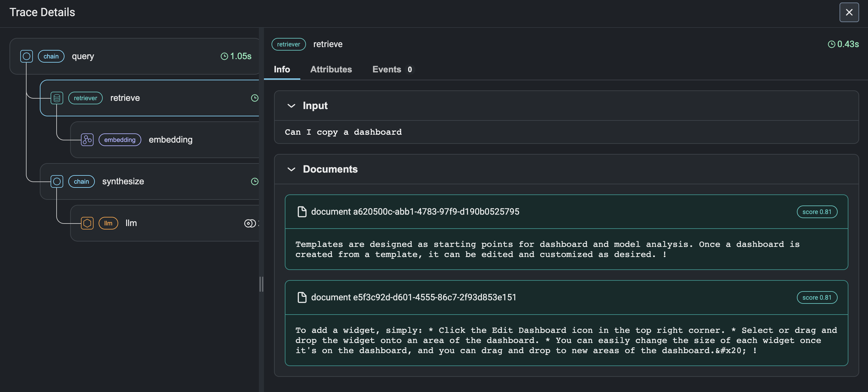Click the synthesize chain circle icon

coord(57,181)
